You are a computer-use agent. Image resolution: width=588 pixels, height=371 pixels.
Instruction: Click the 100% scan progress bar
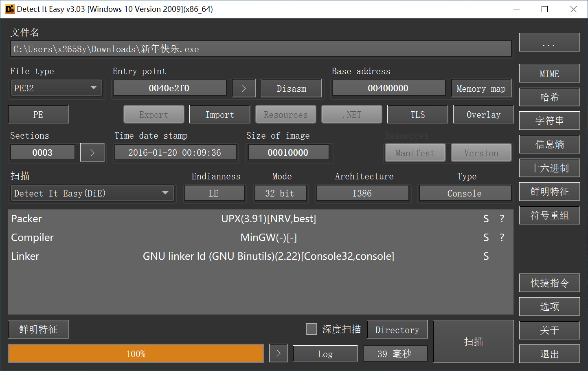click(x=136, y=353)
